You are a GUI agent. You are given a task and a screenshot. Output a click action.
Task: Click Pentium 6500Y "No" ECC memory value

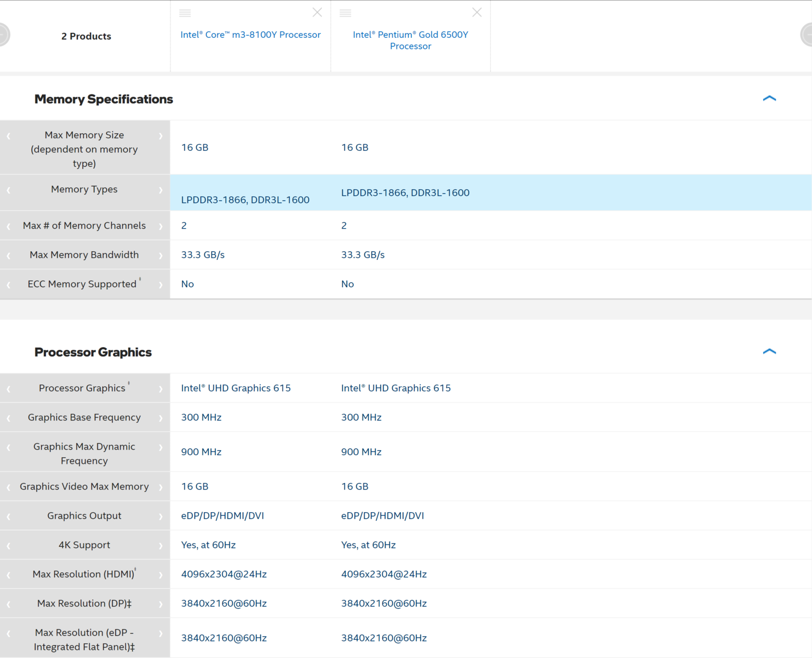pyautogui.click(x=348, y=283)
